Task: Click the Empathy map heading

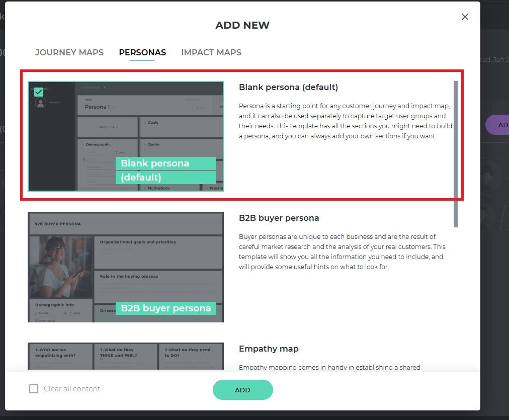Action: pyautogui.click(x=269, y=349)
